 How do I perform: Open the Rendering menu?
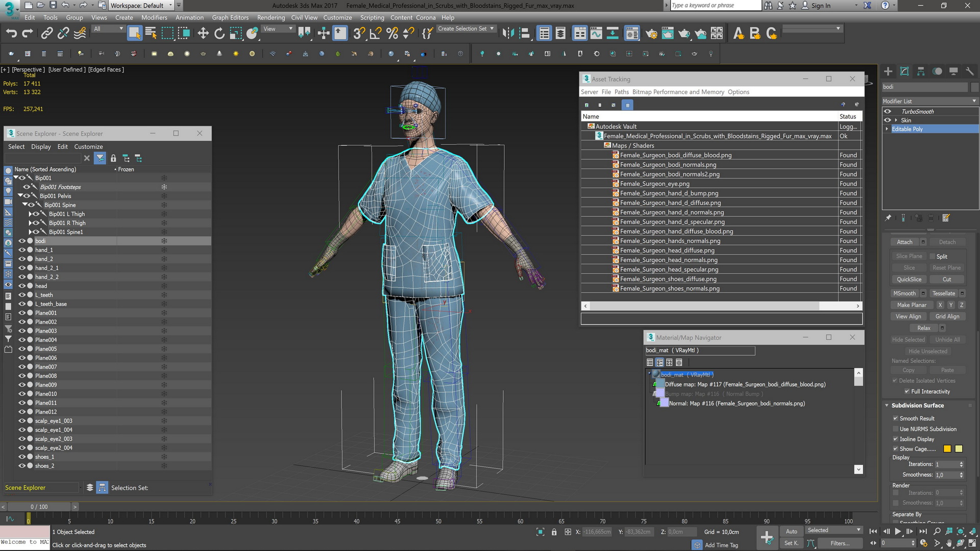[x=271, y=17]
